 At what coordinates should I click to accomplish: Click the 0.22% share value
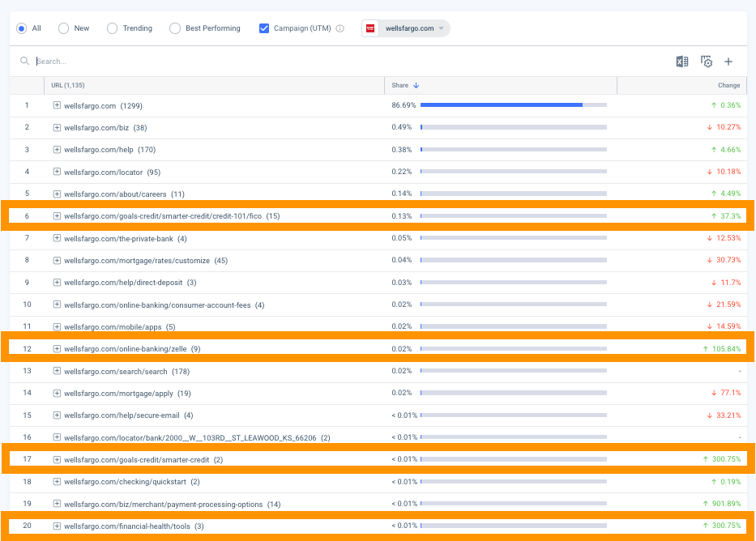402,172
